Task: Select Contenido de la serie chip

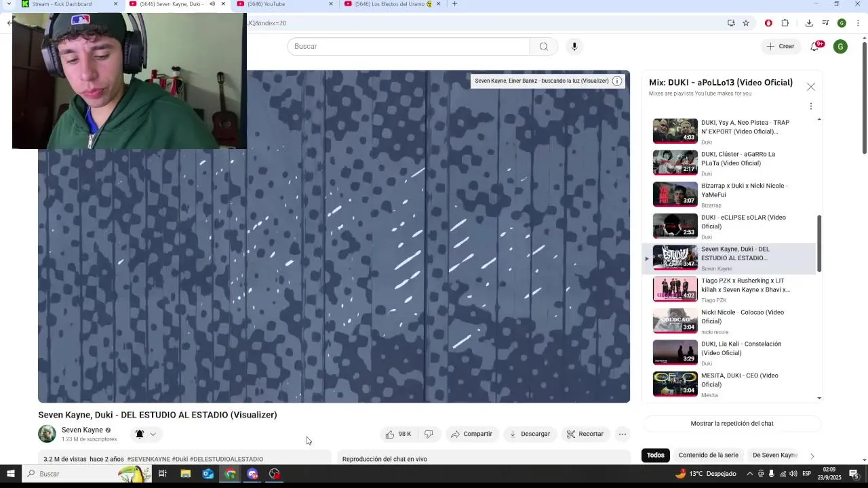Action: click(708, 455)
